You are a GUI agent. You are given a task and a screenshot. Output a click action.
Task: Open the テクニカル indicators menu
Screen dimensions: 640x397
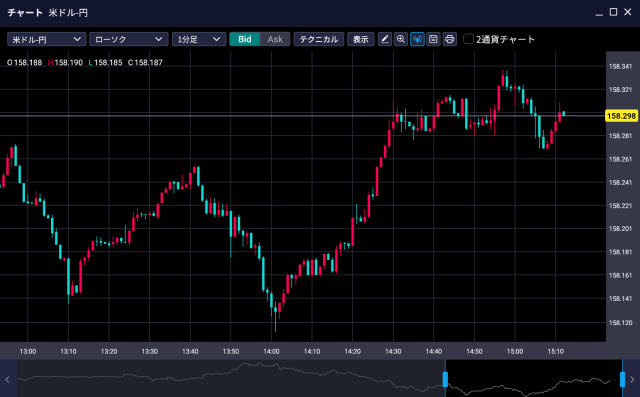point(319,39)
